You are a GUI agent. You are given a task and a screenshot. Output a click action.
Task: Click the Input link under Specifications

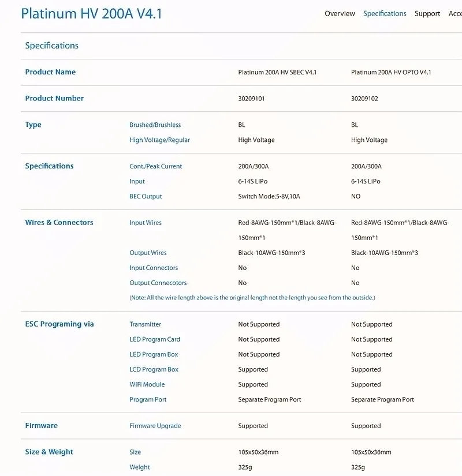[x=137, y=181]
